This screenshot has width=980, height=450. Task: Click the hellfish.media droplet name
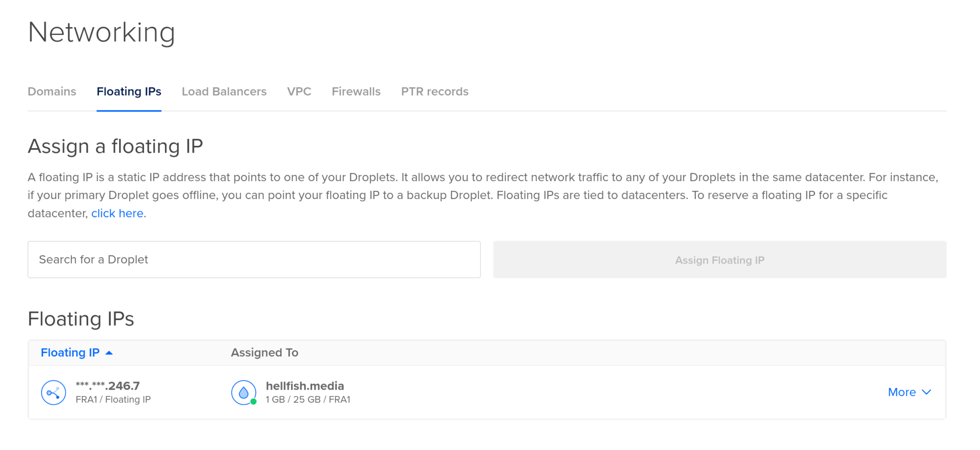pyautogui.click(x=305, y=386)
